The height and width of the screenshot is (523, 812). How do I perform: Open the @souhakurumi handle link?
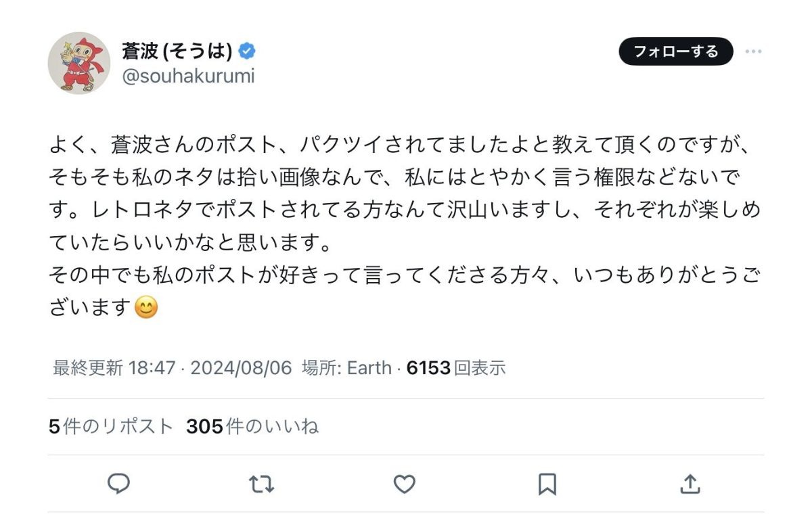[188, 76]
